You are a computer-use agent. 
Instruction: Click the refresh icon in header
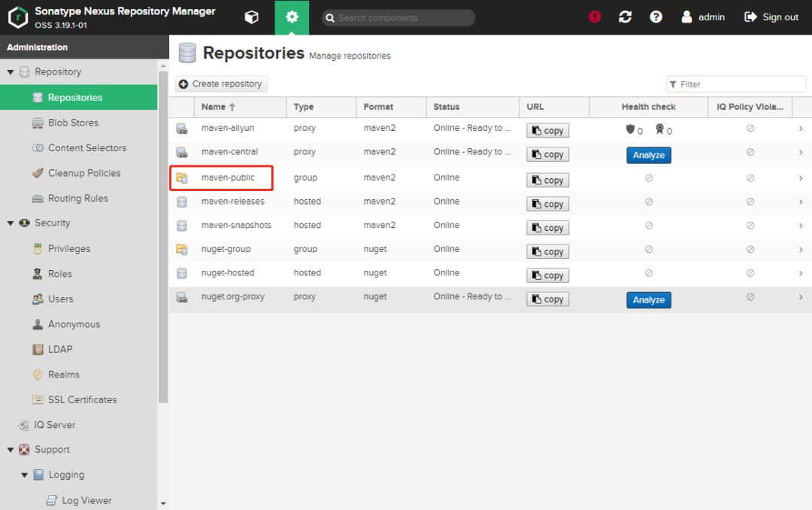click(625, 17)
